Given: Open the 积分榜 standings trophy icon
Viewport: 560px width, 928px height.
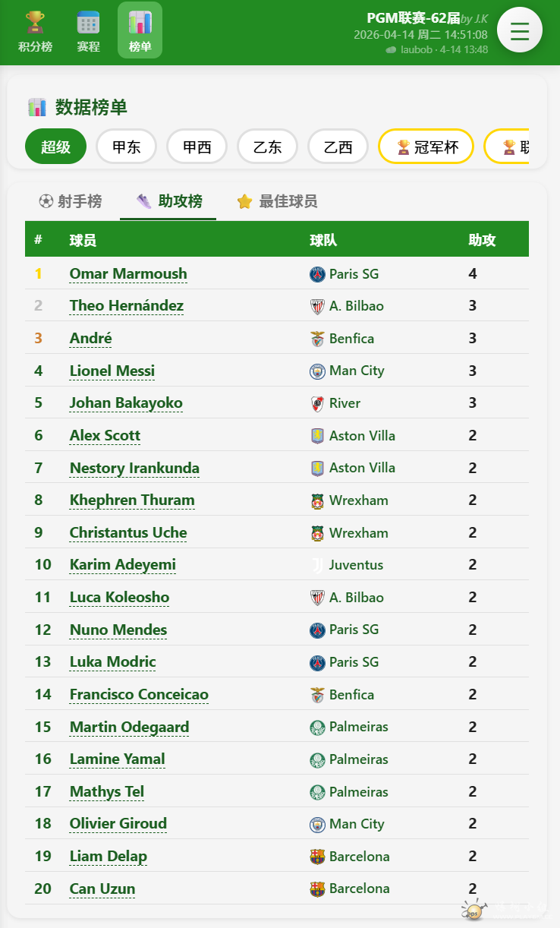Looking at the screenshot, I should coord(35,22).
